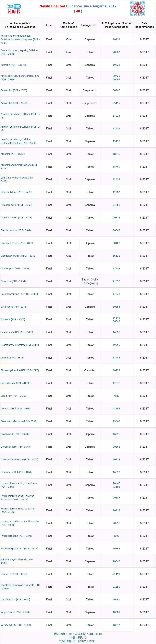Screen dimensions: 156x644
Task: Click application number 86842
Action: click(x=116, y=321)
